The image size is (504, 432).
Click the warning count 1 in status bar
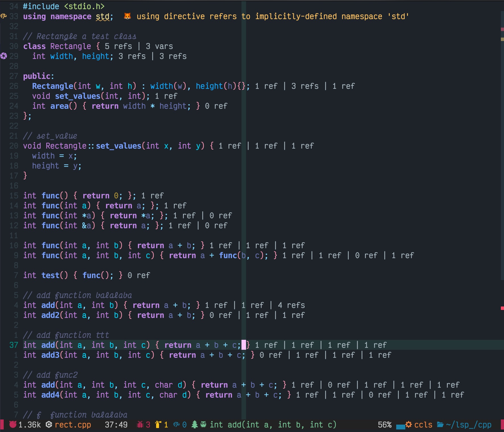tap(166, 425)
